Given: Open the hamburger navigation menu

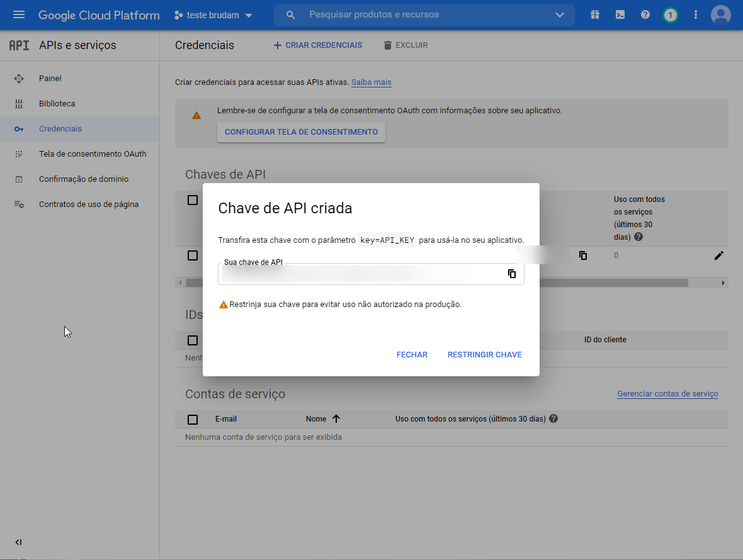Looking at the screenshot, I should tap(19, 14).
